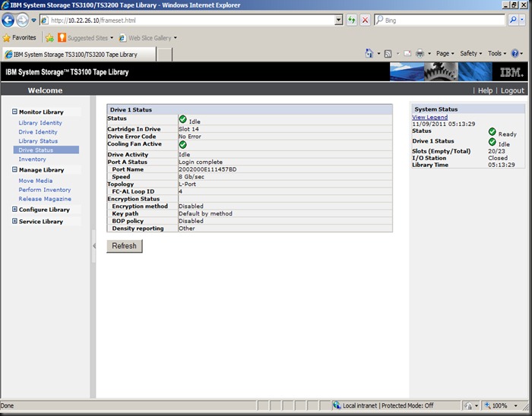Open RSS feeds icon in command bar
The height and width of the screenshot is (416, 532).
point(388,54)
